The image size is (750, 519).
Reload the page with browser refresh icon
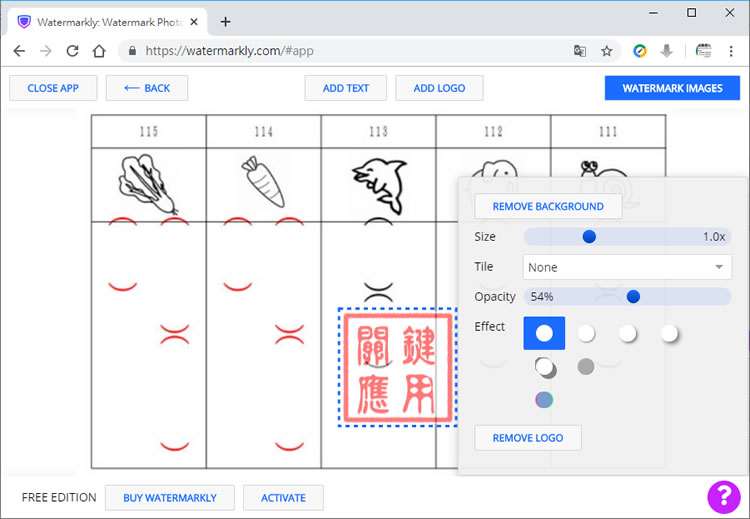[x=72, y=50]
